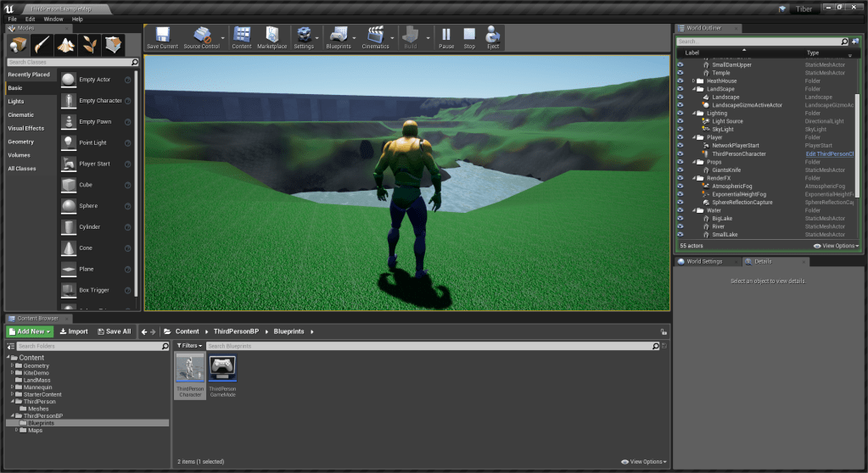868x473 pixels.
Task: Expand the StarterContent folder
Action: click(13, 393)
